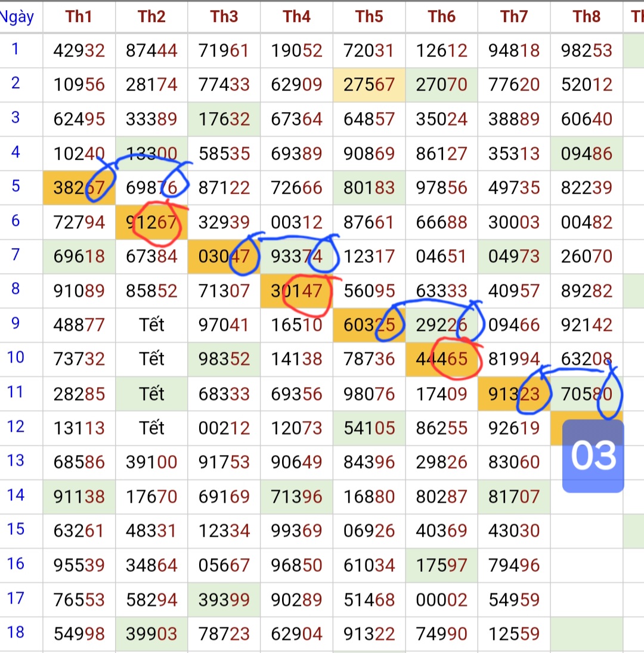Click the green cell 71396

coord(296,496)
